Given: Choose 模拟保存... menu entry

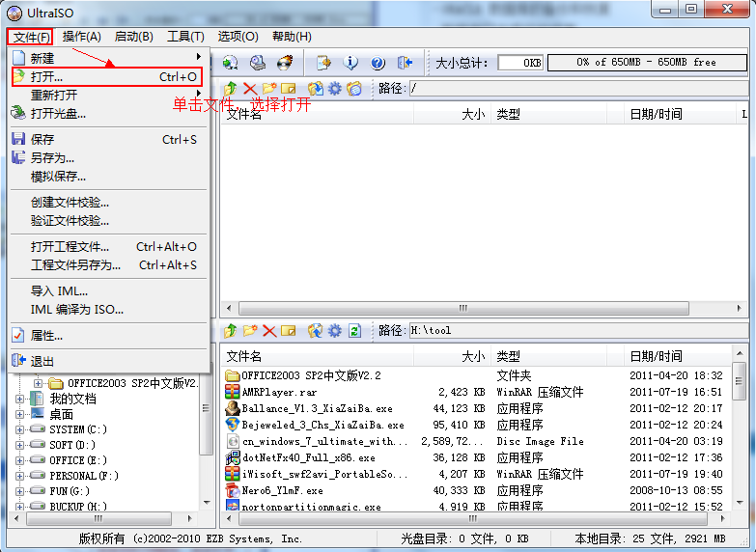Looking at the screenshot, I should coord(106,177).
